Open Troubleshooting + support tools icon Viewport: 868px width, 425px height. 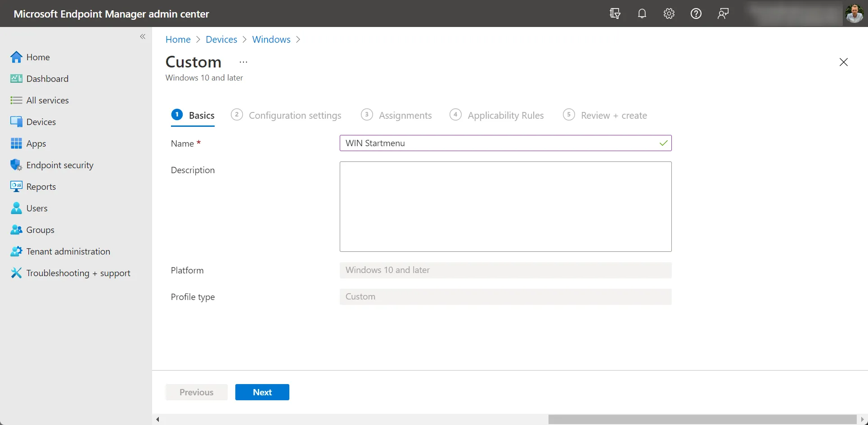(16, 273)
